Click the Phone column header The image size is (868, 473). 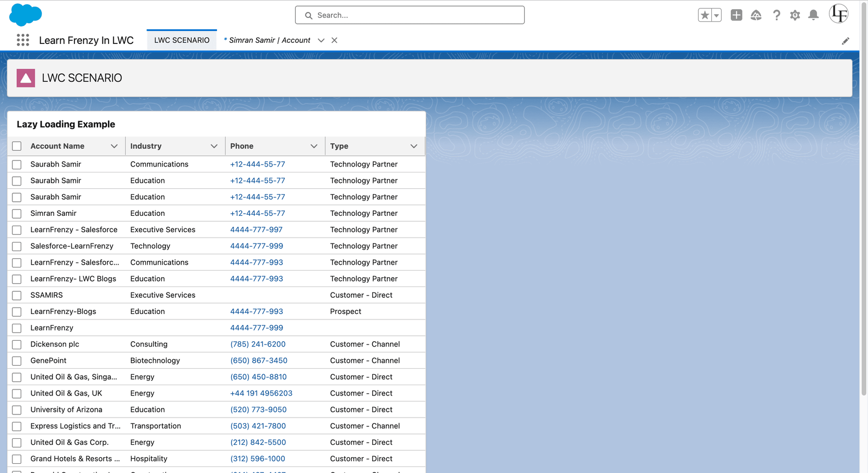[242, 146]
